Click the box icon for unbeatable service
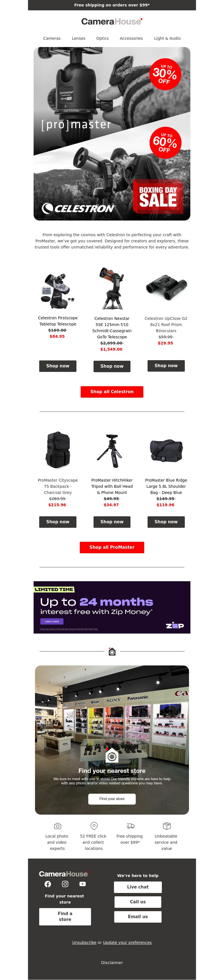 167,826
